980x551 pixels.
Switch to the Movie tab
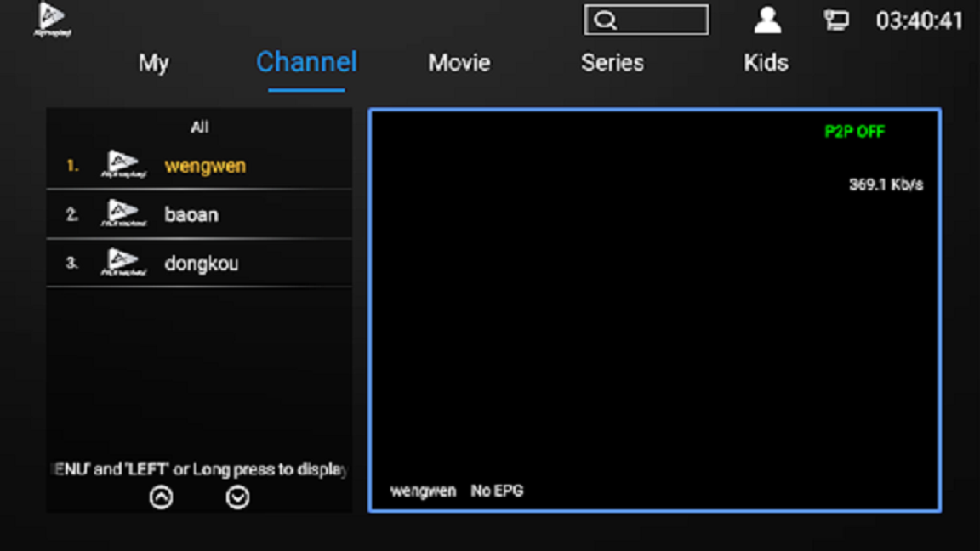coord(459,62)
